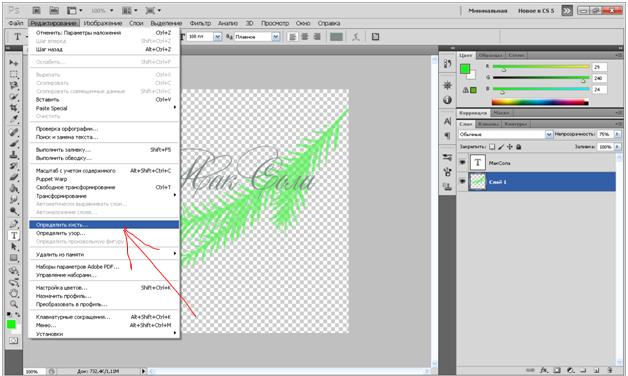Viewport: 628px width, 376px height.
Task: Toggle lock transparent pixels checkbox
Action: pyautogui.click(x=492, y=147)
